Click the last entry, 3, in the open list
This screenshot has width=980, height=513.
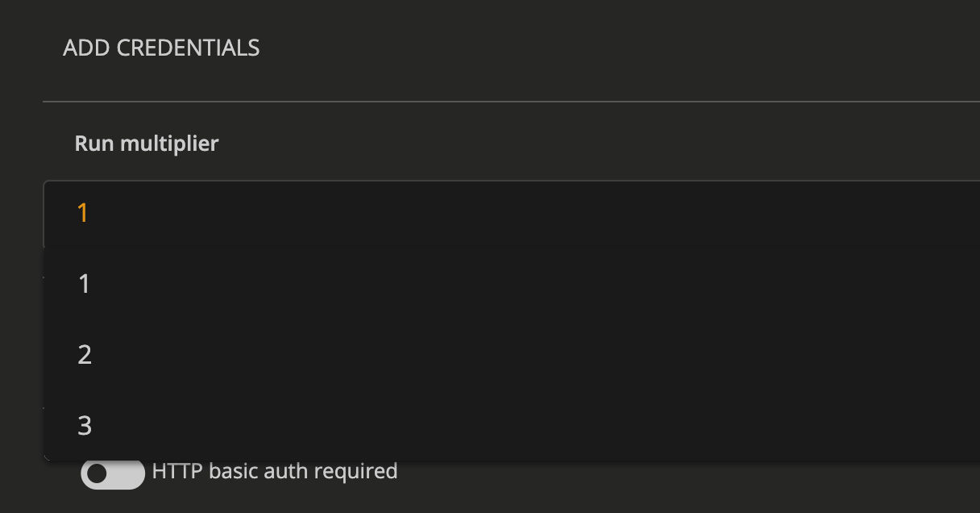pyautogui.click(x=85, y=426)
